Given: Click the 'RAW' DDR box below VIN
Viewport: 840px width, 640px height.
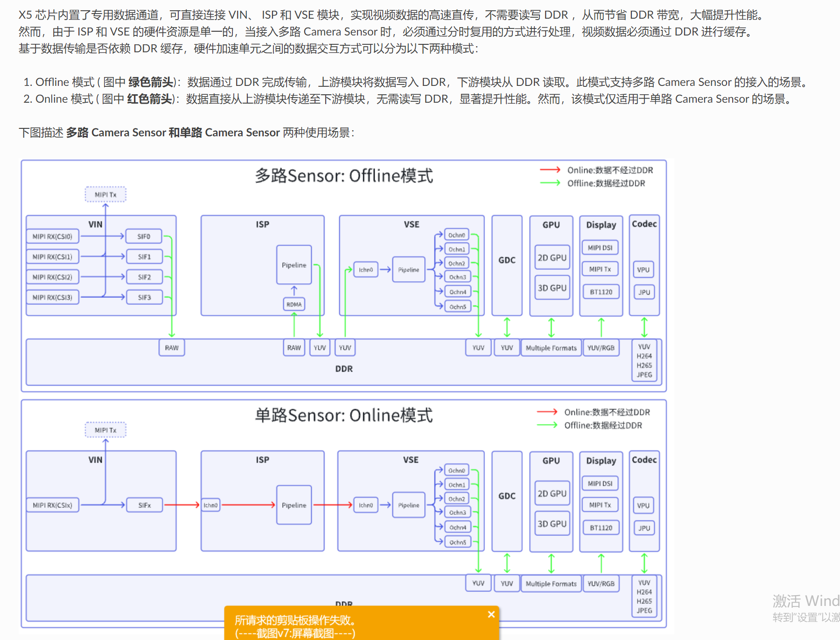Looking at the screenshot, I should 172,348.
